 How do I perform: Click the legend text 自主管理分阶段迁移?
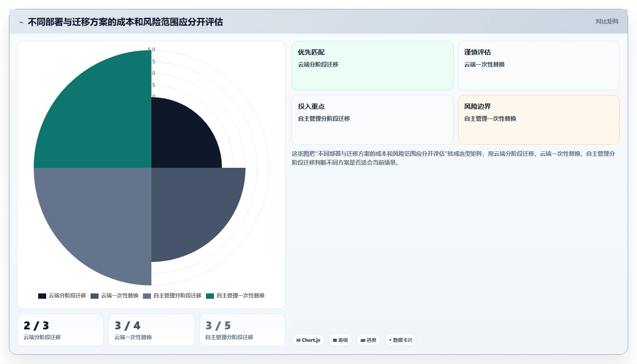178,296
